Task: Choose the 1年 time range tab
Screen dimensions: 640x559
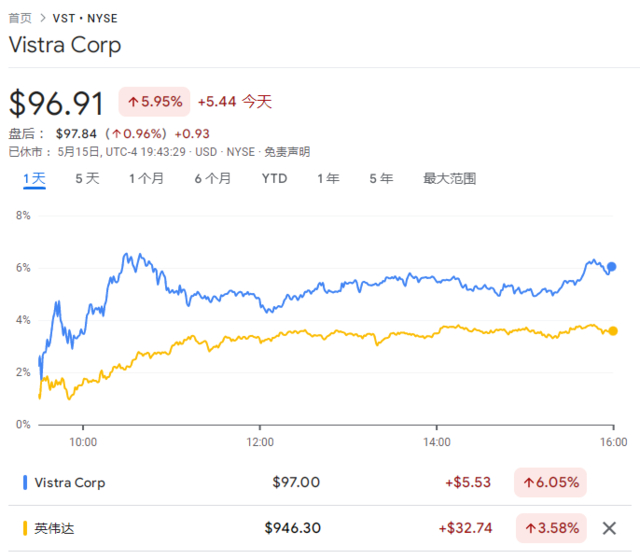Action: pyautogui.click(x=328, y=179)
